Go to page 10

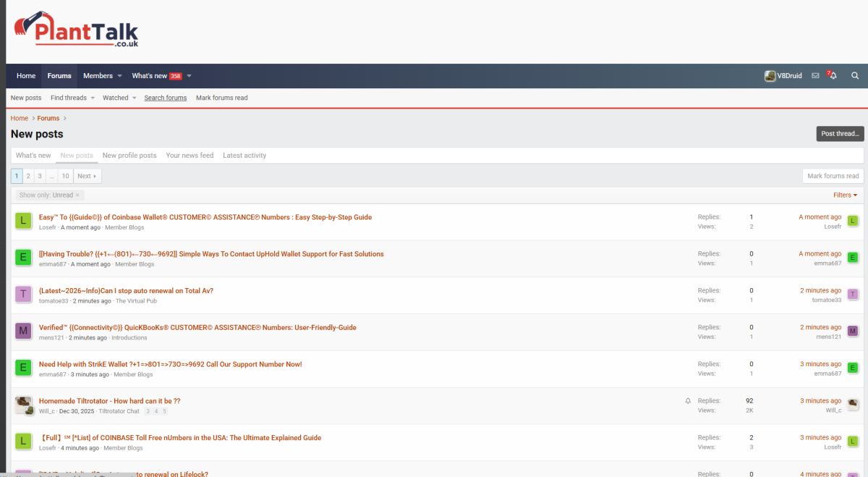point(65,176)
